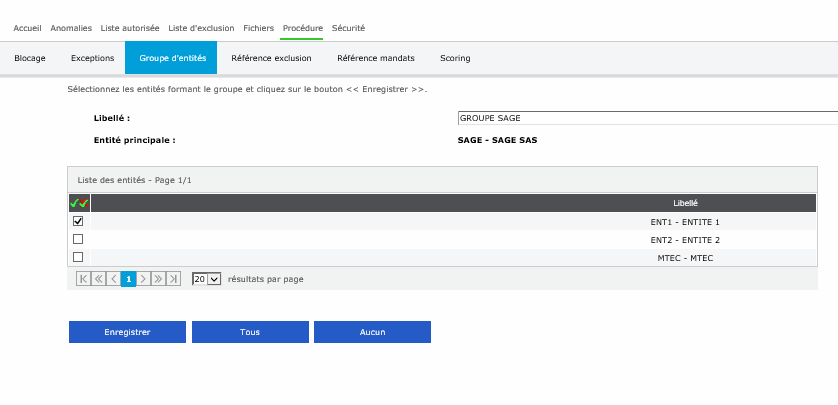Click the Tous button
This screenshot has width=838, height=405.
point(250,332)
